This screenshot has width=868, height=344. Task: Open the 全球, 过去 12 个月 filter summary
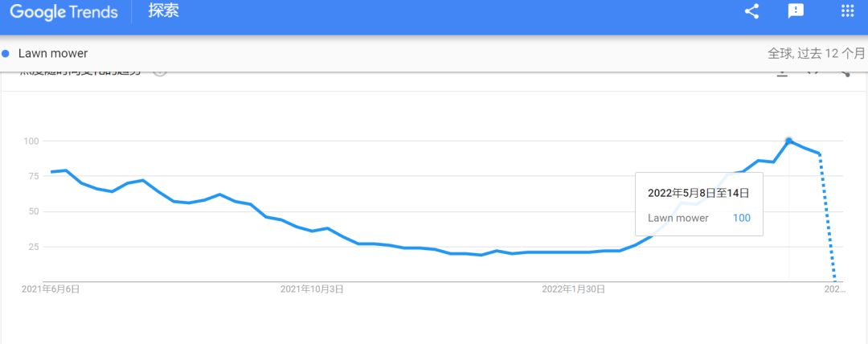[x=816, y=54]
